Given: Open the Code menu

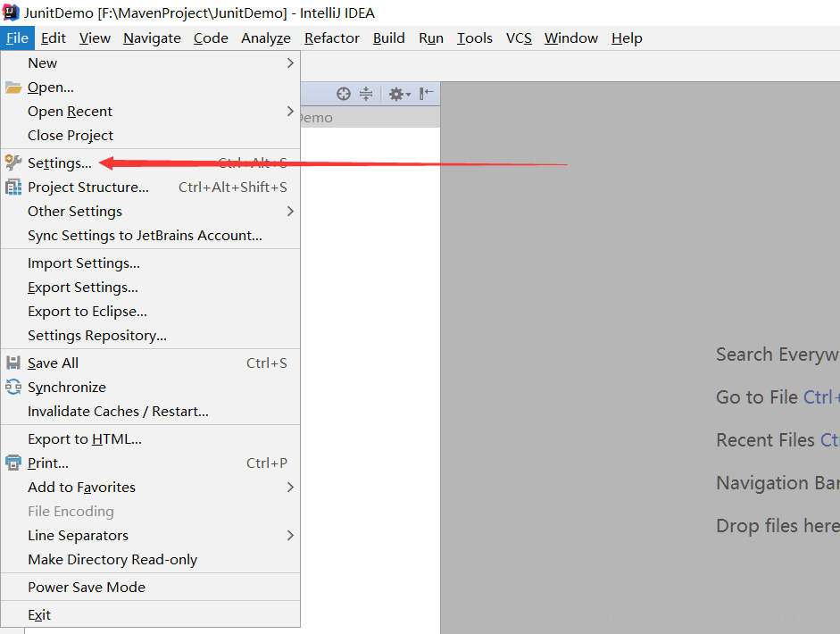Looking at the screenshot, I should [x=211, y=38].
